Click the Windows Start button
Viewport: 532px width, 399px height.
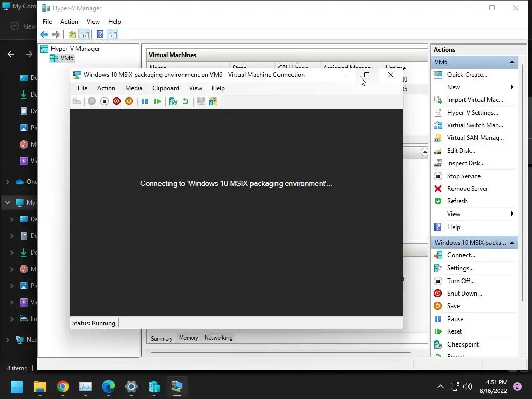point(17,387)
